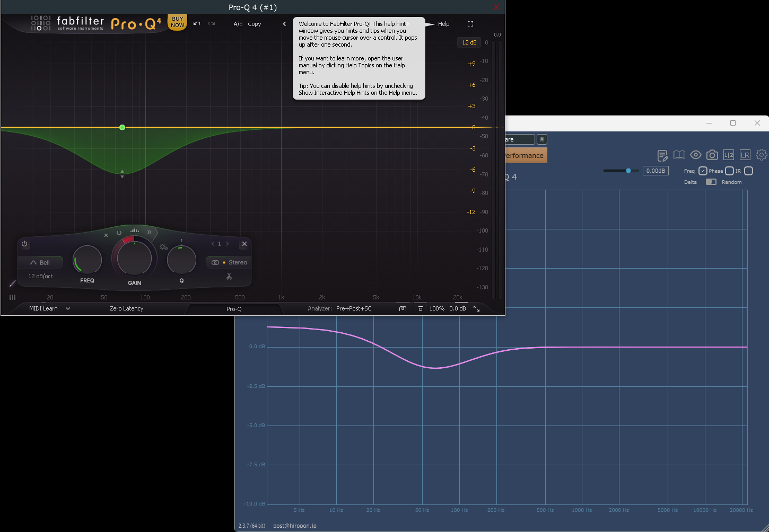
Task: Enter full screen mode in Pro-Q
Action: pos(470,24)
